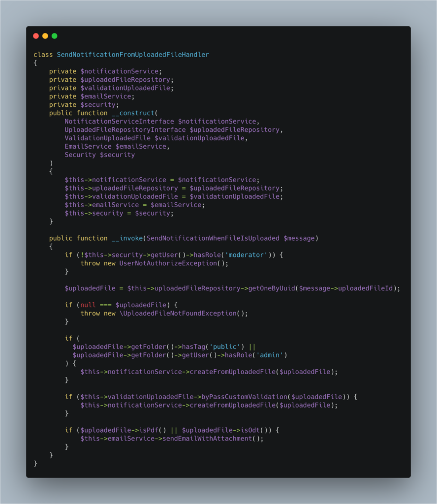Click the 'moderator' string literal
The height and width of the screenshot is (504, 437).
point(246,255)
